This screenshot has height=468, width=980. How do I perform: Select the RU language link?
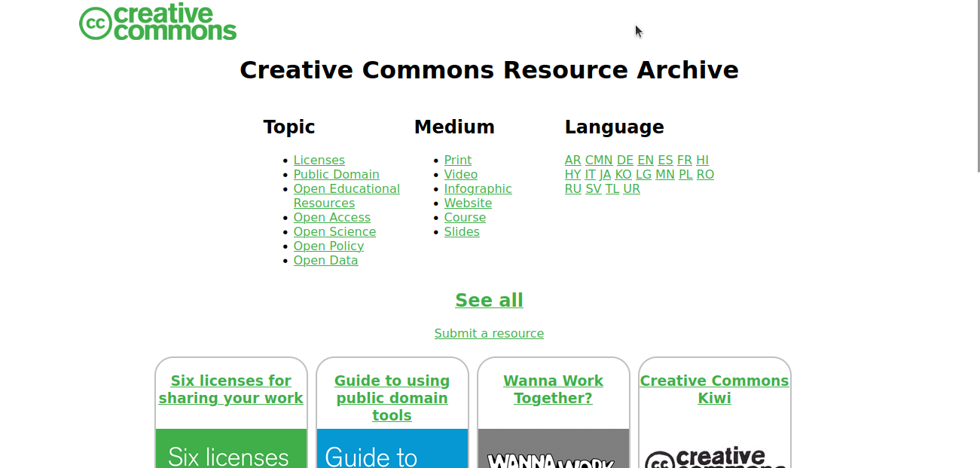click(x=573, y=188)
